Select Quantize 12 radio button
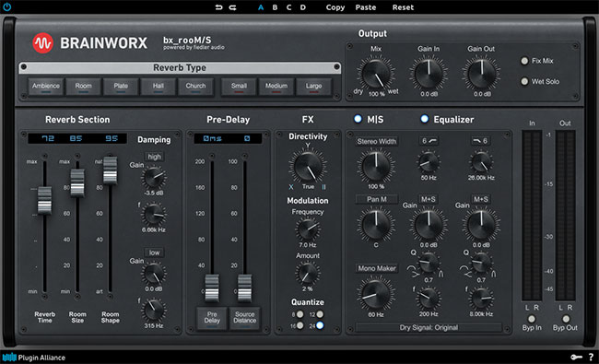The image size is (599, 364). click(320, 314)
